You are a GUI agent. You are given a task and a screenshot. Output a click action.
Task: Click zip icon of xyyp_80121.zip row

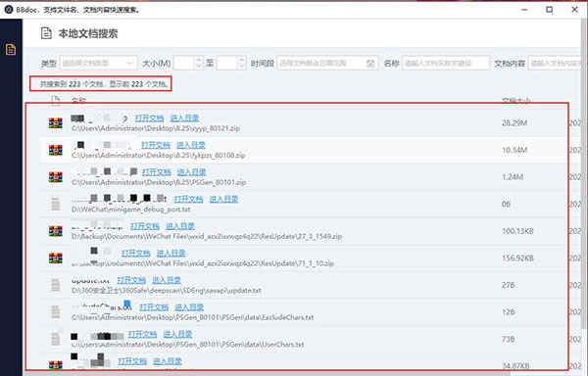coord(56,122)
